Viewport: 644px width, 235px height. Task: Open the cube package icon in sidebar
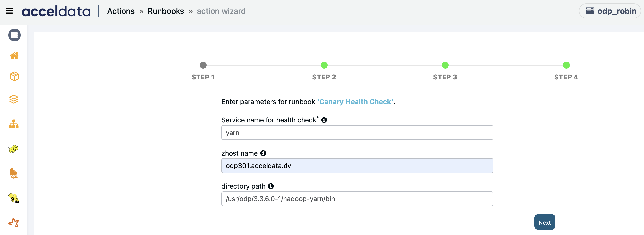(x=14, y=76)
